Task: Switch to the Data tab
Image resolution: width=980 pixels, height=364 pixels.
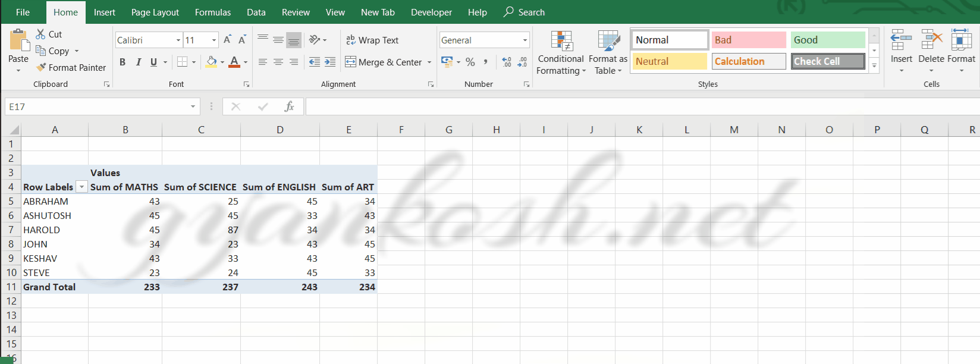Action: [x=256, y=12]
